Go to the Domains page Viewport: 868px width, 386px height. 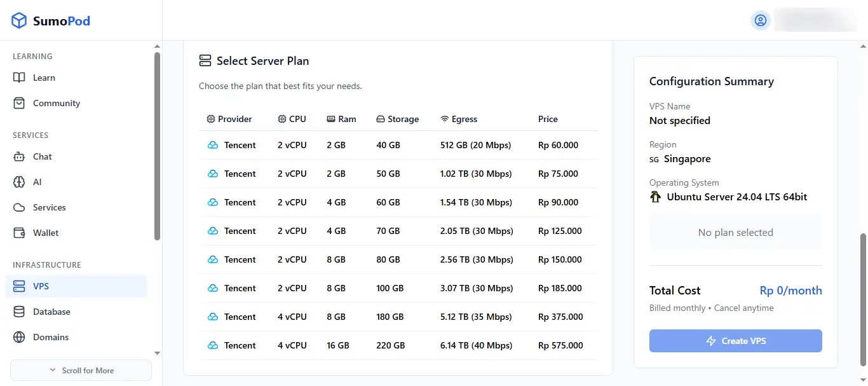pyautogui.click(x=76, y=337)
